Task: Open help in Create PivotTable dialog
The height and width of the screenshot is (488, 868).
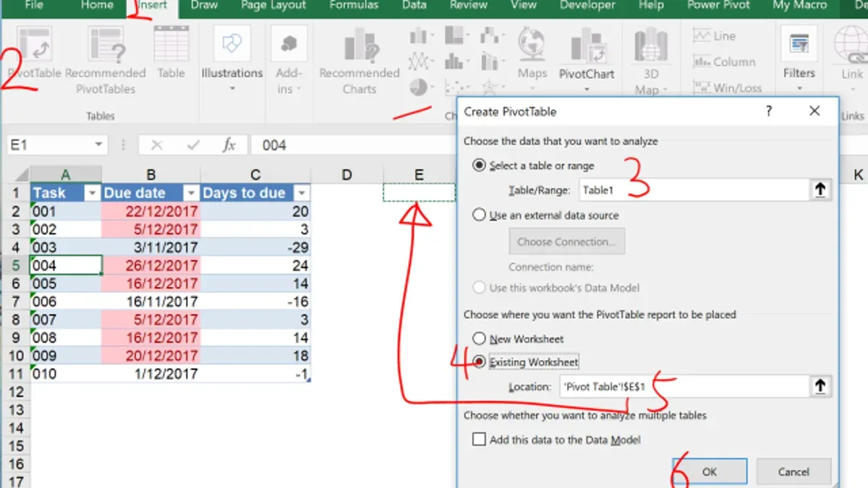Action: point(769,111)
